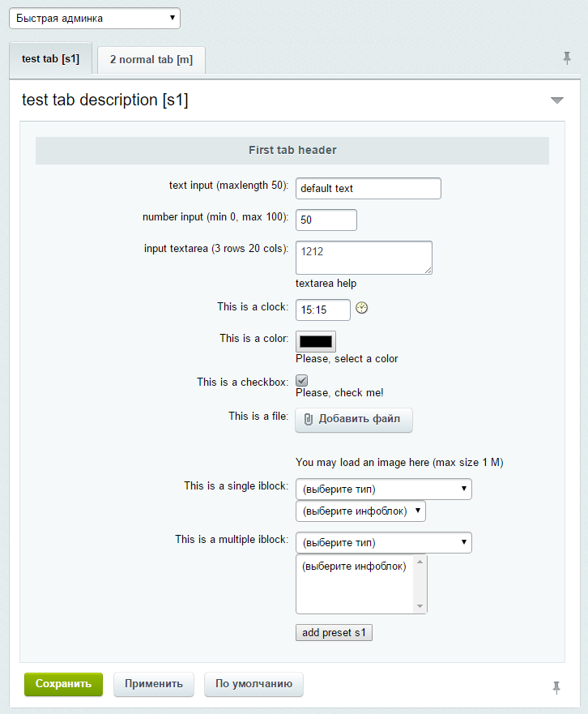The image size is (588, 714).
Task: Open multiple iblock type dropdown
Action: [384, 542]
